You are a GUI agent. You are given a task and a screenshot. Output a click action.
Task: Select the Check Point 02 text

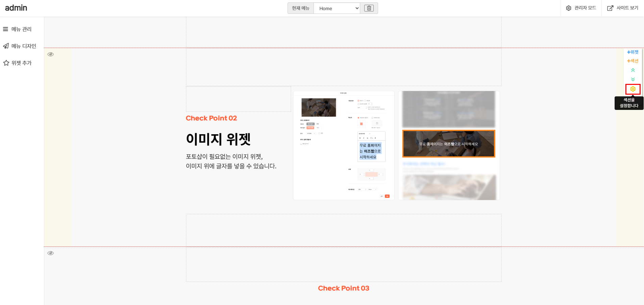[x=212, y=118]
